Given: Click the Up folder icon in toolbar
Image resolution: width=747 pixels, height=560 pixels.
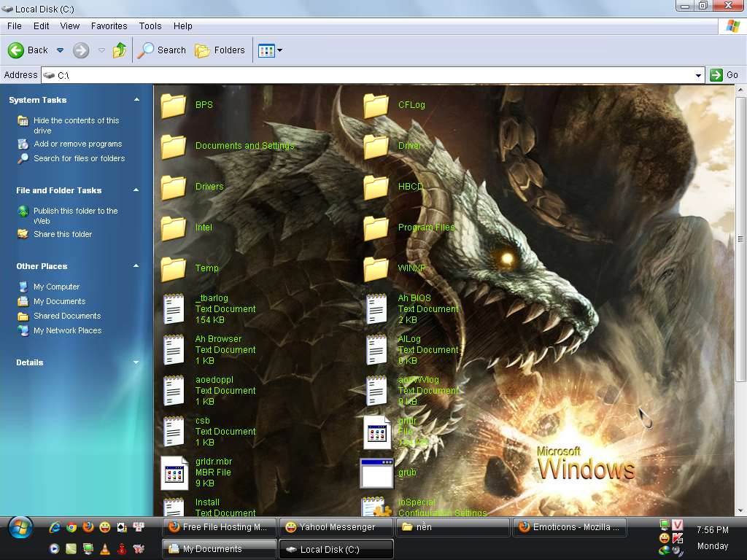Looking at the screenshot, I should [x=120, y=50].
